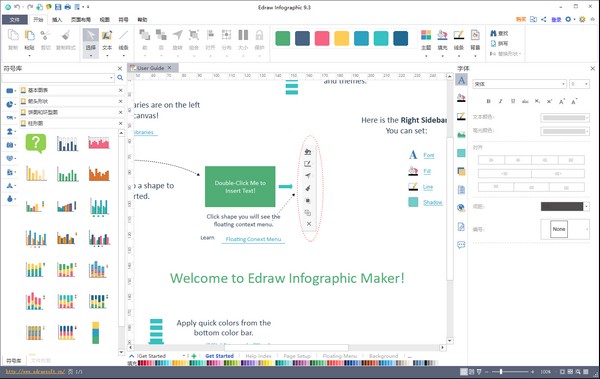Open the font size dropdown
Image resolution: width=600 pixels, height=379 pixels.
coord(579,84)
